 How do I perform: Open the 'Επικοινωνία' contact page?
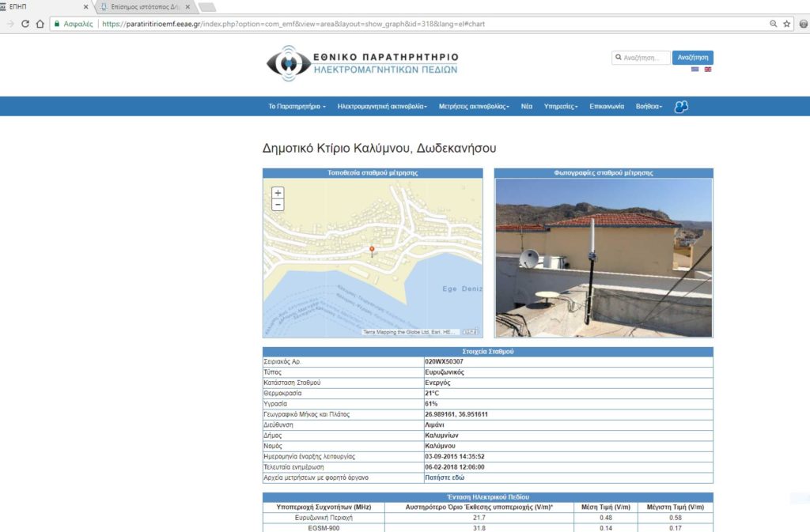pos(607,107)
